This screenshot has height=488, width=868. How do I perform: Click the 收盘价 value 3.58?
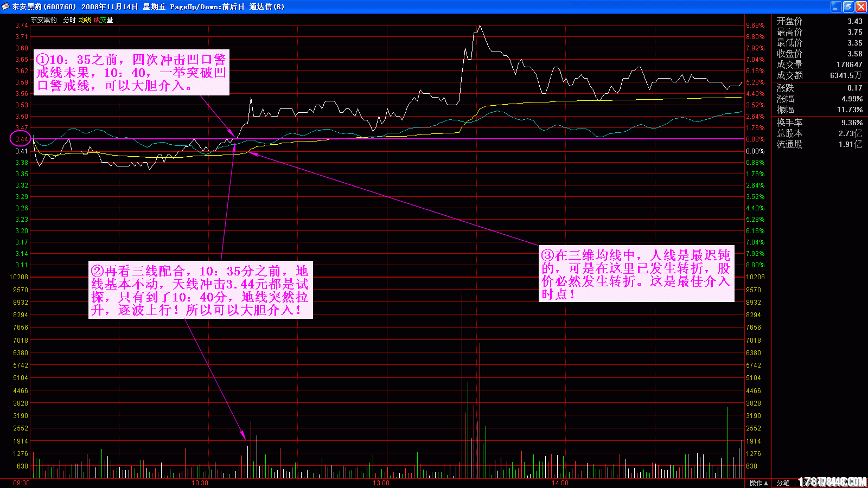point(855,54)
